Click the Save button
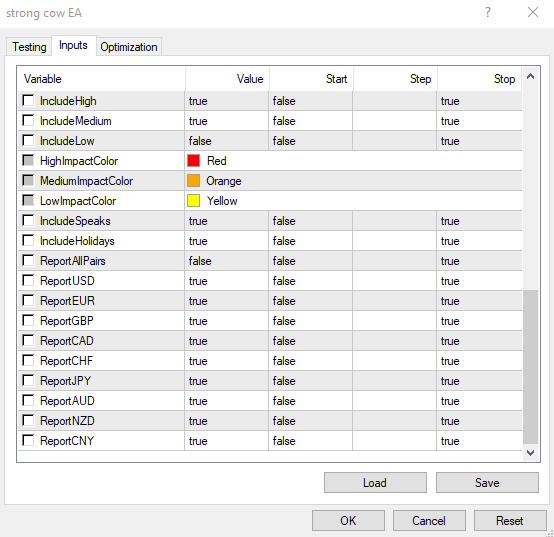Image resolution: width=554 pixels, height=537 pixels. pos(487,483)
